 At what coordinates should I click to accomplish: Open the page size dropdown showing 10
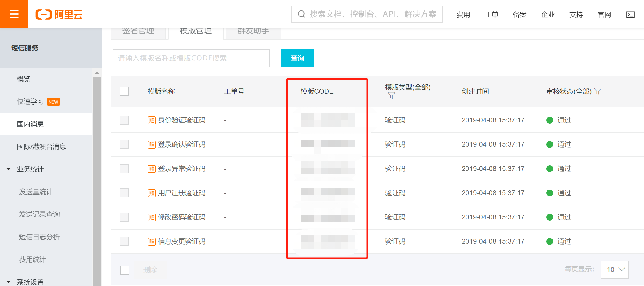tap(615, 269)
